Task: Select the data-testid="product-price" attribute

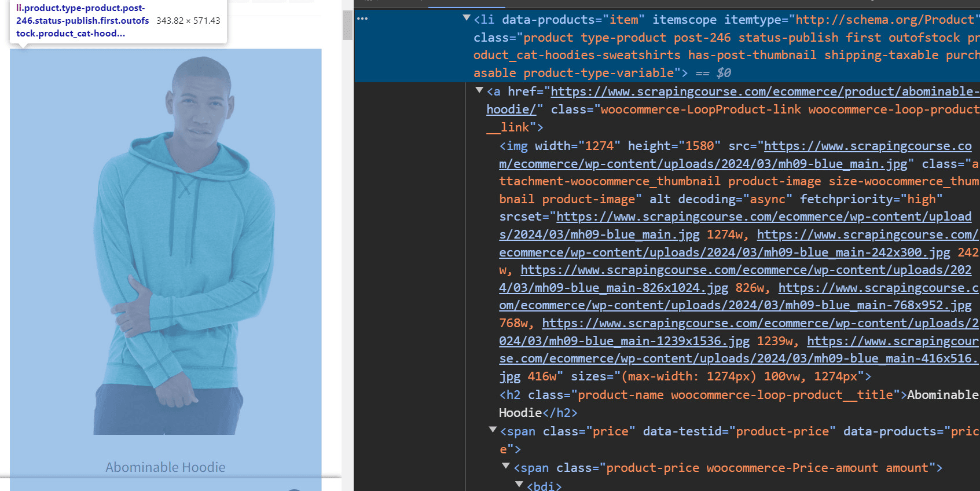Action: pyautogui.click(x=739, y=431)
